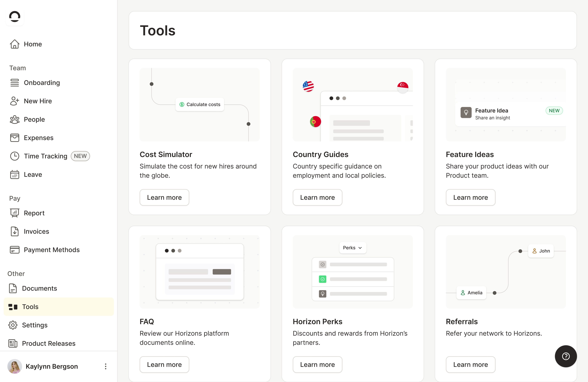Click the Horizons logo at top

[x=15, y=17]
